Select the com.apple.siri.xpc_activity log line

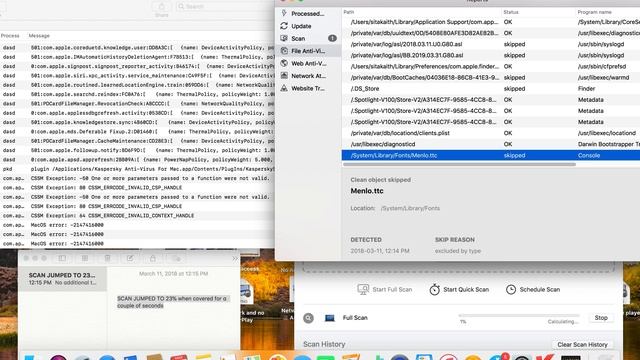(137, 76)
